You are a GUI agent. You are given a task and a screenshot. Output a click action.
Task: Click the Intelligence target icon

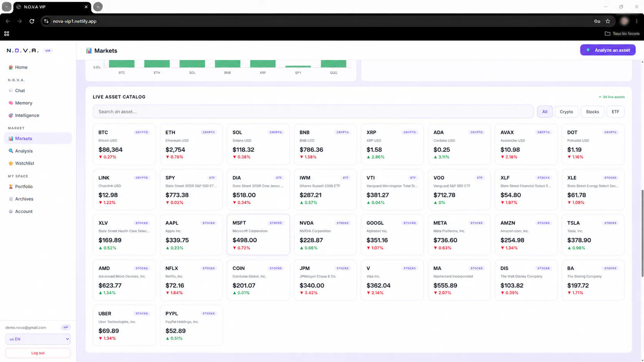11,116
